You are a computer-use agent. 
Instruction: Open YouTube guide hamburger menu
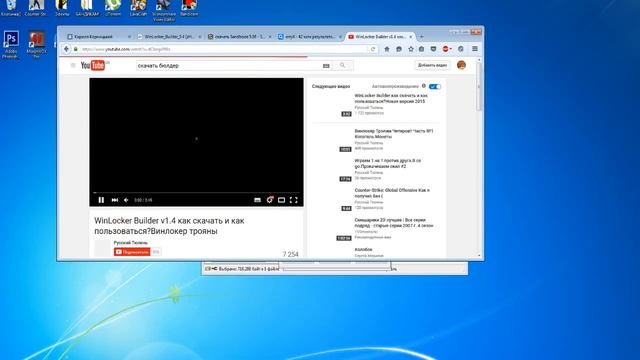[x=73, y=65]
